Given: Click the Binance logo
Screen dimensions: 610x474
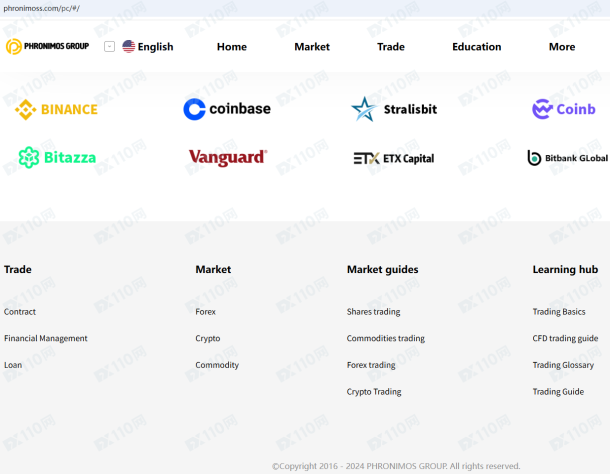Looking at the screenshot, I should pyautogui.click(x=56, y=109).
